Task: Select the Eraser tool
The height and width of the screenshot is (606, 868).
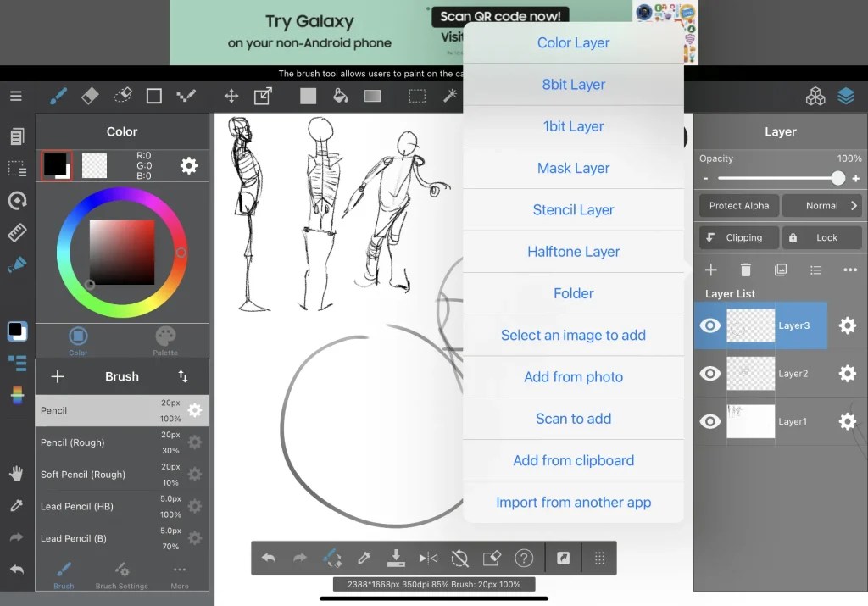Action: point(90,96)
